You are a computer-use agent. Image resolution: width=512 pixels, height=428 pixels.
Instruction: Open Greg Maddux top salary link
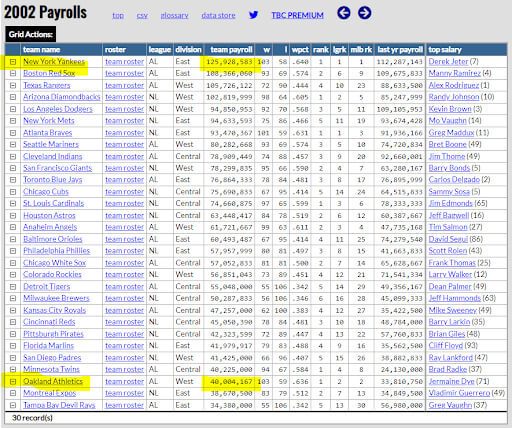coord(451,133)
